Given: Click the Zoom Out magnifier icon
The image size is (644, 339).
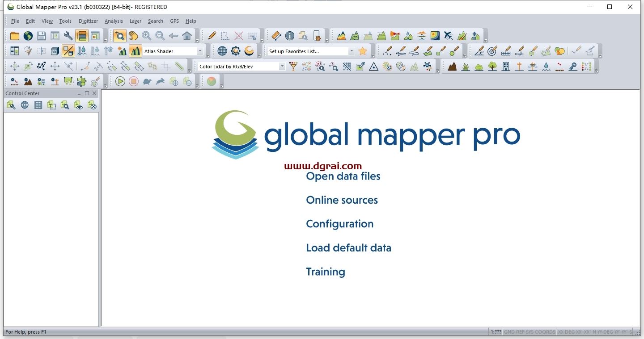Looking at the screenshot, I should [160, 36].
